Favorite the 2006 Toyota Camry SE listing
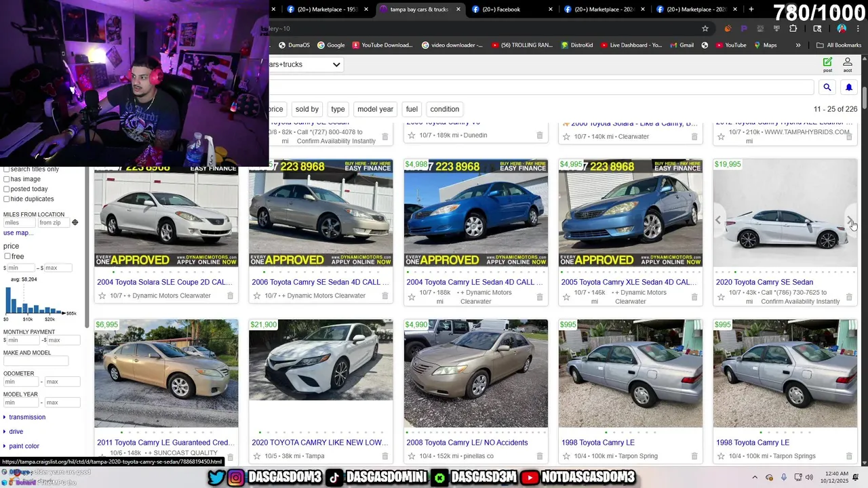 (256, 296)
